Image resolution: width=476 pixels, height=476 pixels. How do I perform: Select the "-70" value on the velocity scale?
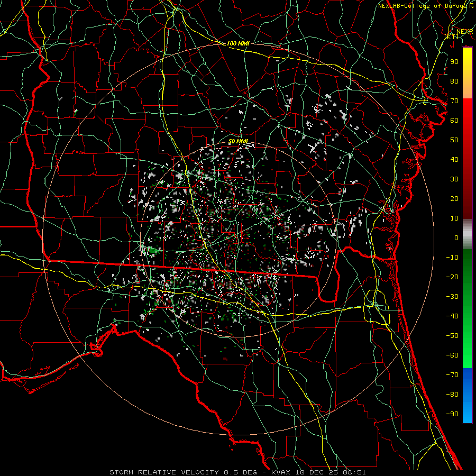pos(452,375)
